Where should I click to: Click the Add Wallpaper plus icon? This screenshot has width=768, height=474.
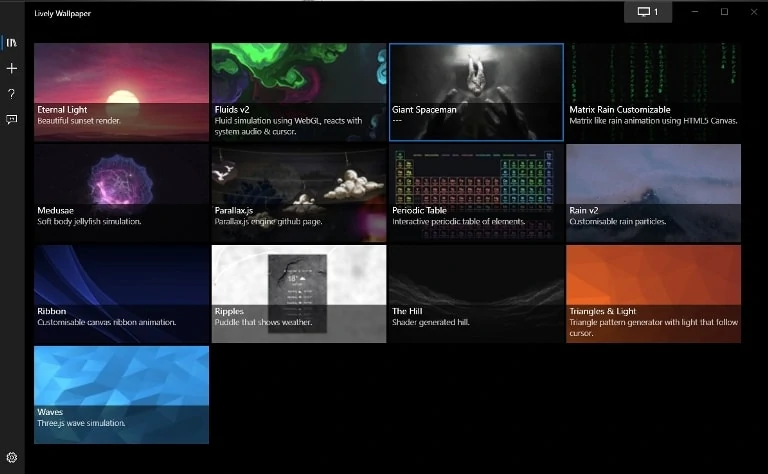tap(12, 68)
